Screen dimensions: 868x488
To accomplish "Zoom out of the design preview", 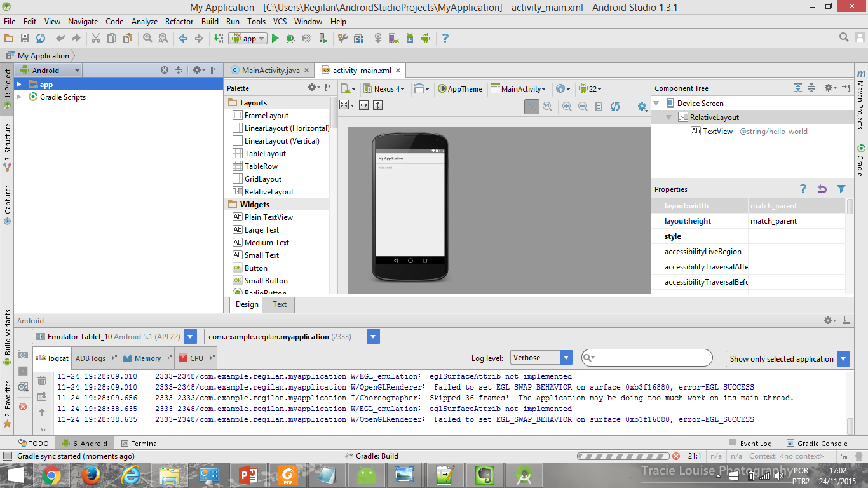I will pos(583,107).
